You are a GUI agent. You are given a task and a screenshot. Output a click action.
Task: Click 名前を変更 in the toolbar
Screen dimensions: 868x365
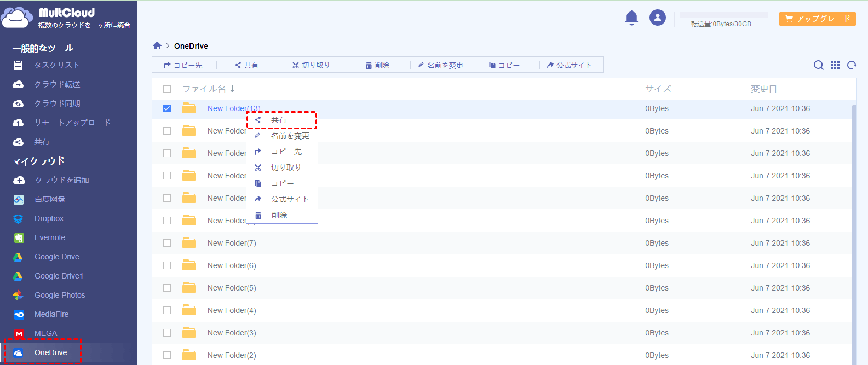[440, 65]
